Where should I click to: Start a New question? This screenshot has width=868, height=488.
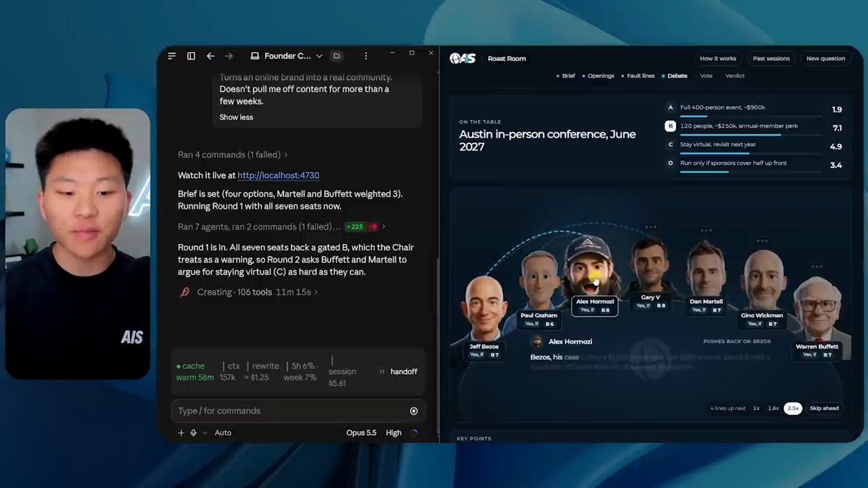825,58
